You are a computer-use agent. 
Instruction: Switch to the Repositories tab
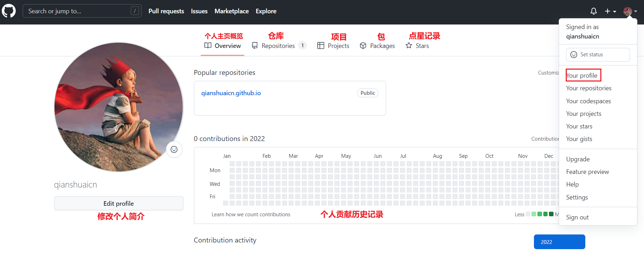(279, 46)
